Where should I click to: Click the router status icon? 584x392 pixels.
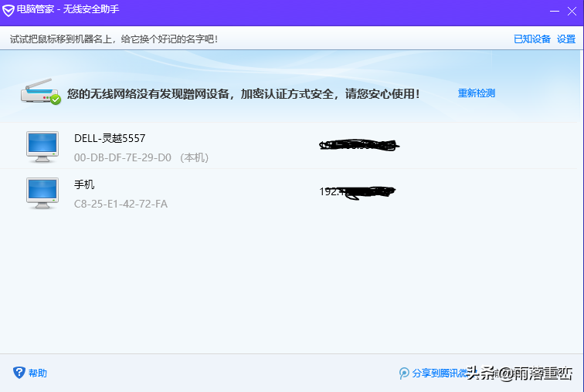[41, 92]
